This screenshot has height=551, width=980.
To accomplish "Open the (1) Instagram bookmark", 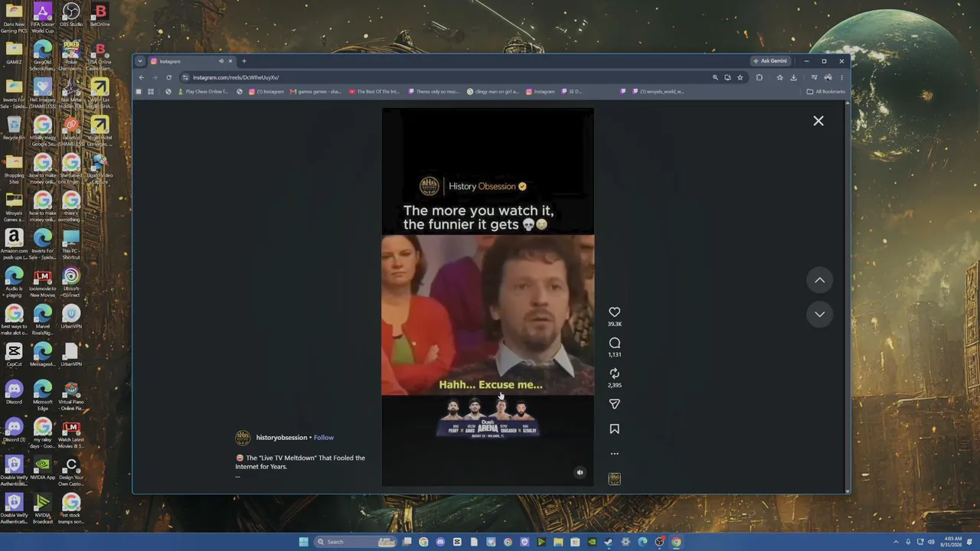I will pyautogui.click(x=266, y=92).
